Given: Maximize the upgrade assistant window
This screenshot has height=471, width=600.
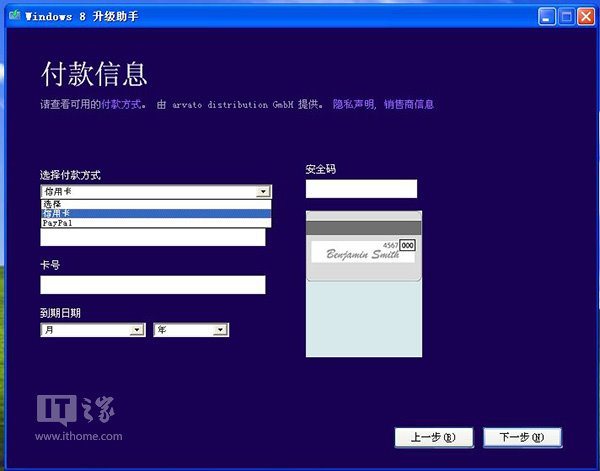Looking at the screenshot, I should [x=566, y=16].
